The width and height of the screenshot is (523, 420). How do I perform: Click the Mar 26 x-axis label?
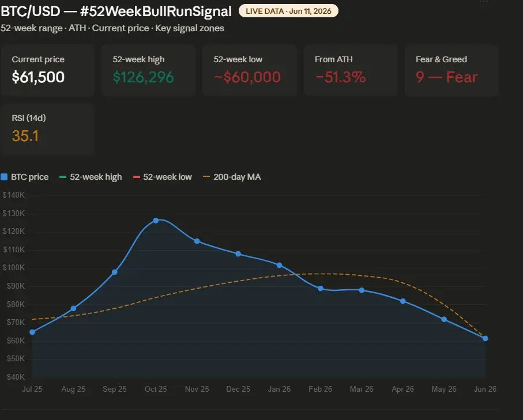pyautogui.click(x=362, y=389)
